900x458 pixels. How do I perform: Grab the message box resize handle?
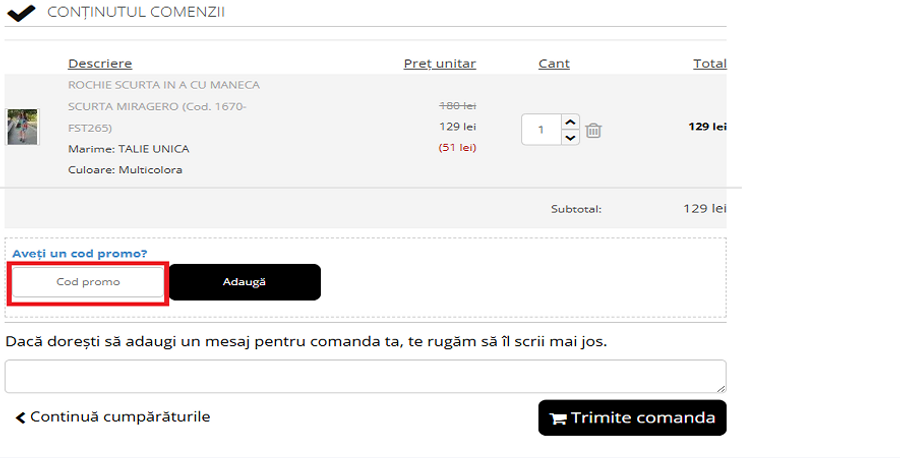[721, 388]
